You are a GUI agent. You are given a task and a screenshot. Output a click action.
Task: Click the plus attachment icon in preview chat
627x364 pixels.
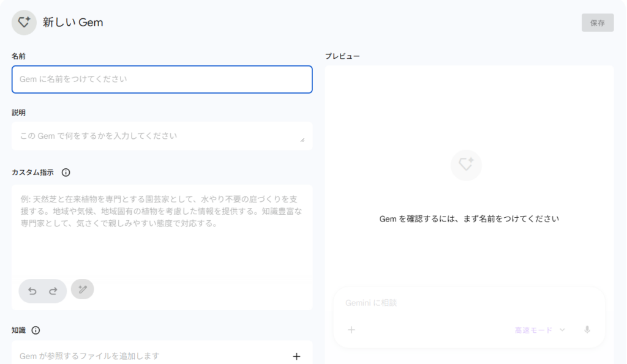point(351,330)
